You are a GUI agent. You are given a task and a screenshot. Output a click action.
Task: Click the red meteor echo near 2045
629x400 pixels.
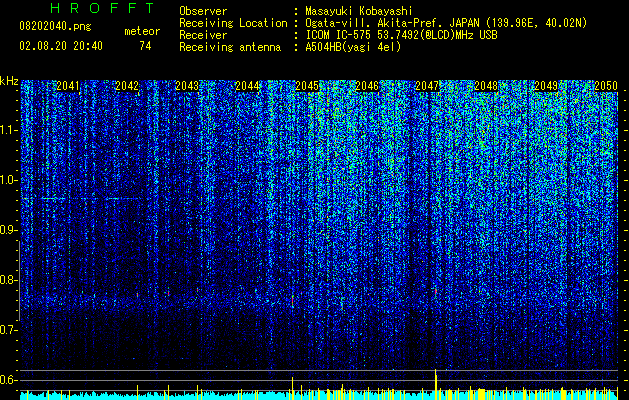pos(292,300)
